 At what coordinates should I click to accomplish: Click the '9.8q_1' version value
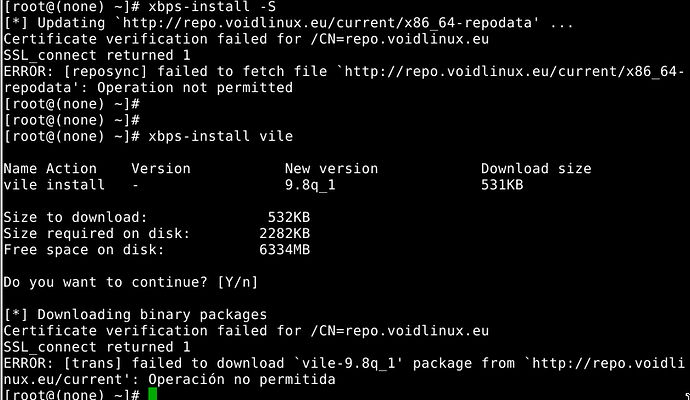click(x=310, y=185)
